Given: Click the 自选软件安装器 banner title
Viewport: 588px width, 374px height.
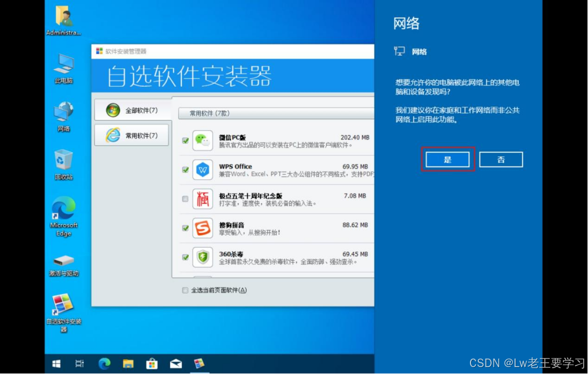Looking at the screenshot, I should [x=189, y=76].
